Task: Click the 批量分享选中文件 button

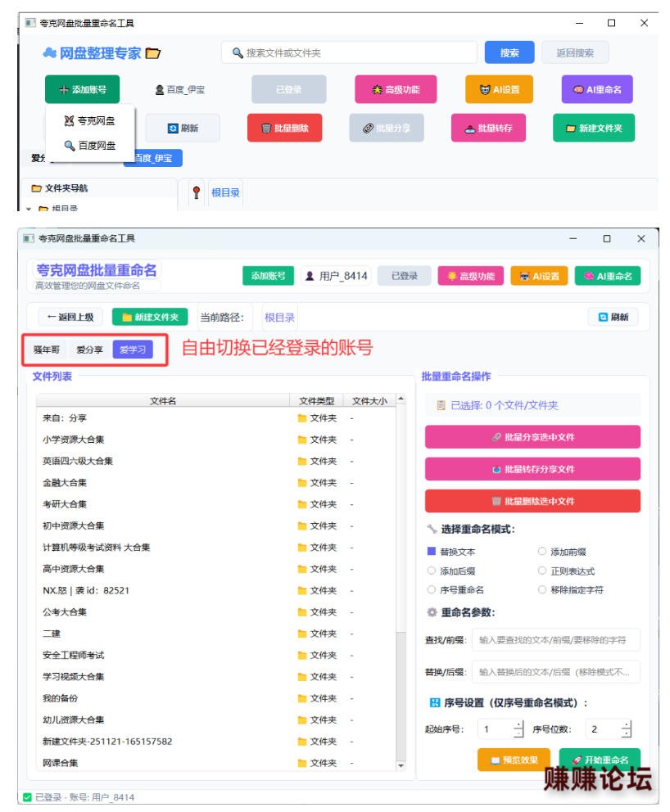Action: (x=532, y=437)
